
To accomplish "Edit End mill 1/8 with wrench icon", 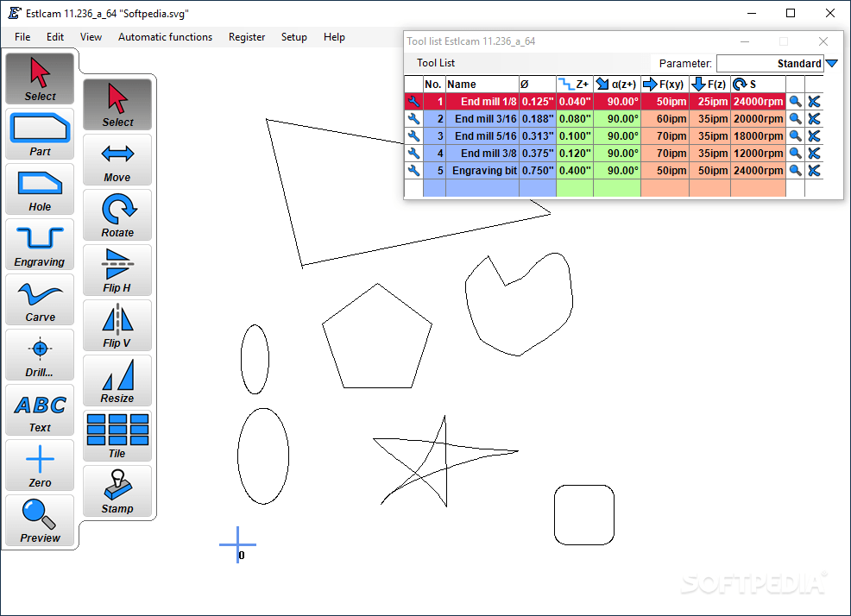I will tap(413, 101).
